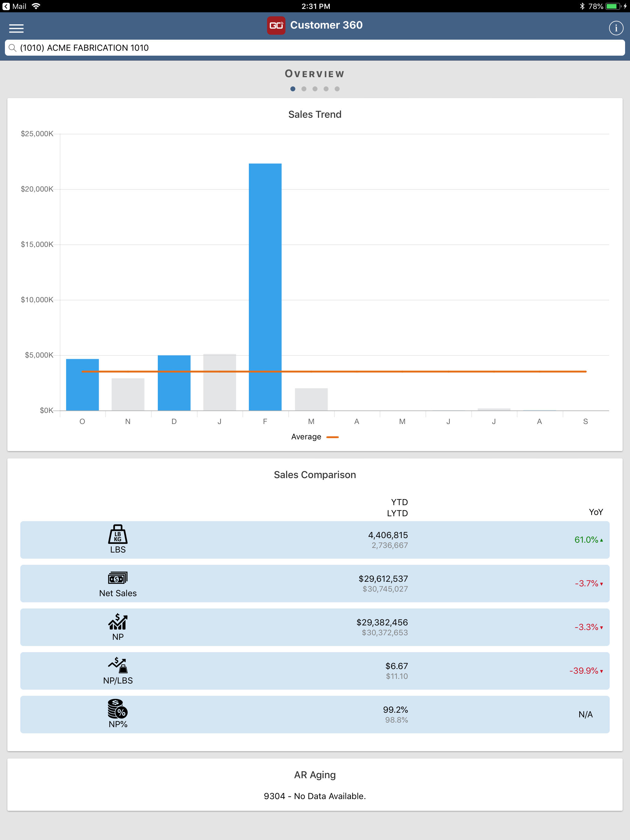Tap the tall February sales bar
This screenshot has height=840, width=630.
pos(265,287)
